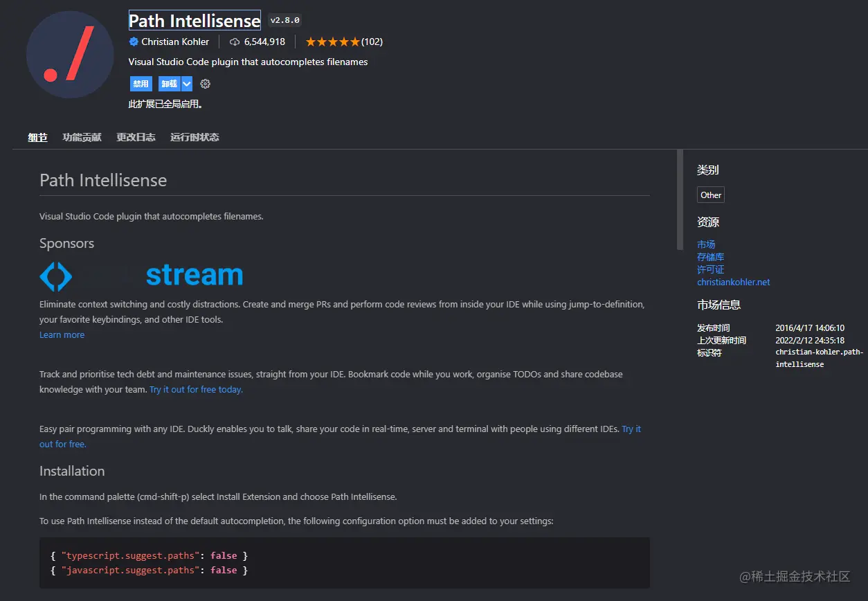Click the Installation heading
The image size is (868, 601).
(72, 471)
